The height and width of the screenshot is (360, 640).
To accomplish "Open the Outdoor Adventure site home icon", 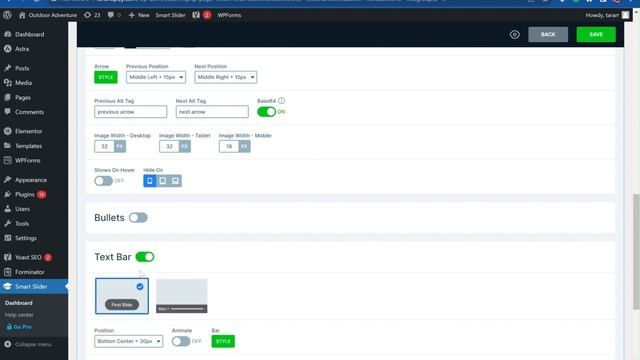I will click(22, 15).
